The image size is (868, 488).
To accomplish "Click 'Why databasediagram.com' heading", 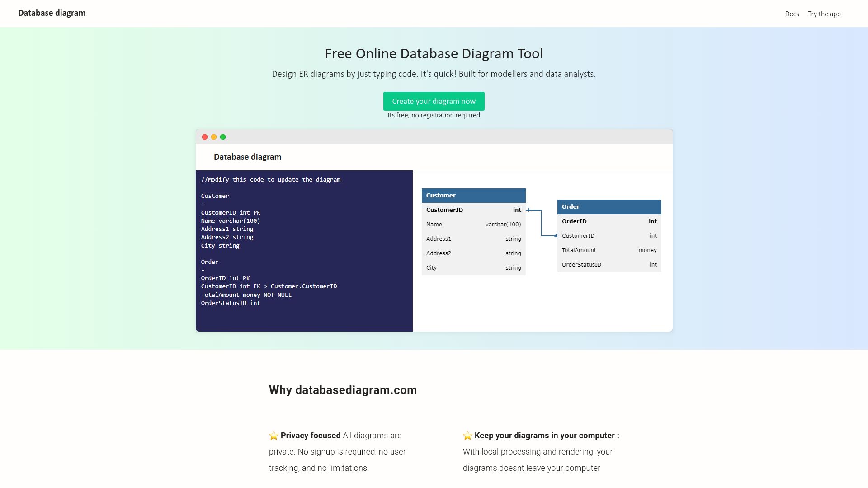I will (x=343, y=390).
